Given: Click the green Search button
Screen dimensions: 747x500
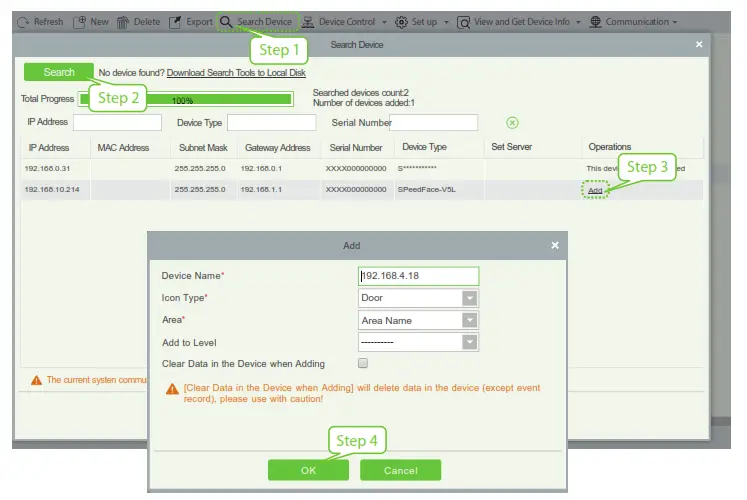Looking at the screenshot, I should (59, 72).
